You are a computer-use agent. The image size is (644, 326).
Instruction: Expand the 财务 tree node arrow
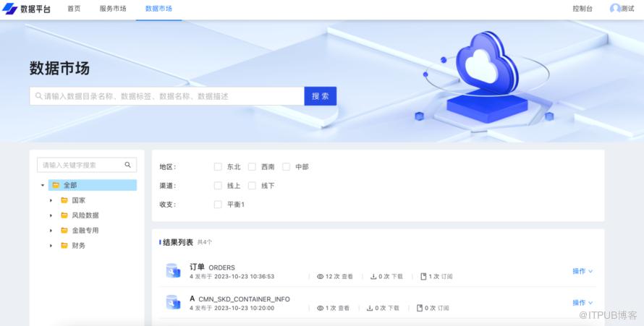click(x=51, y=246)
